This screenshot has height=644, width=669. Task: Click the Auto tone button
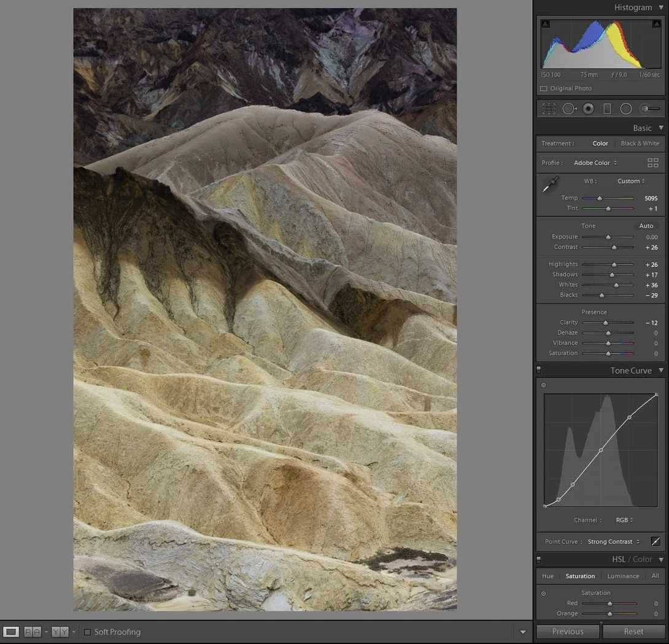point(646,226)
